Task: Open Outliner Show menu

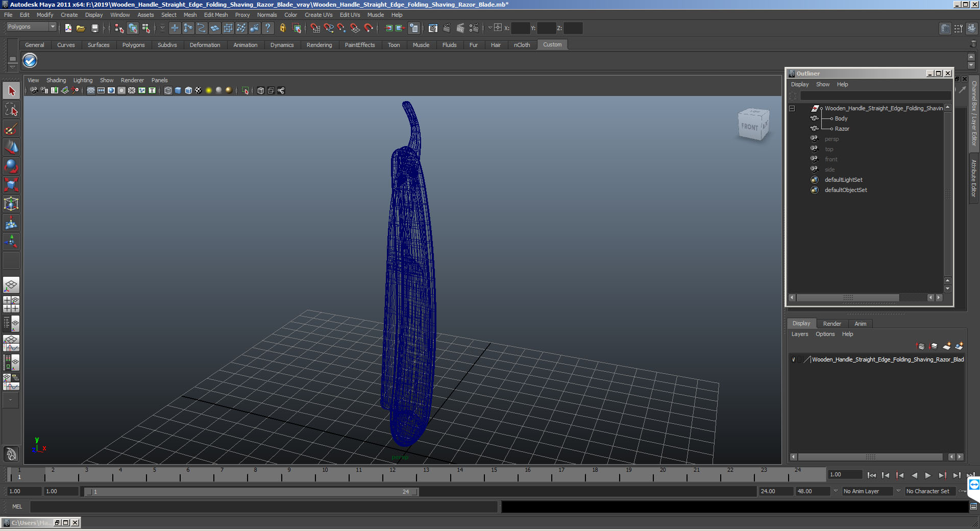Action: [x=823, y=84]
